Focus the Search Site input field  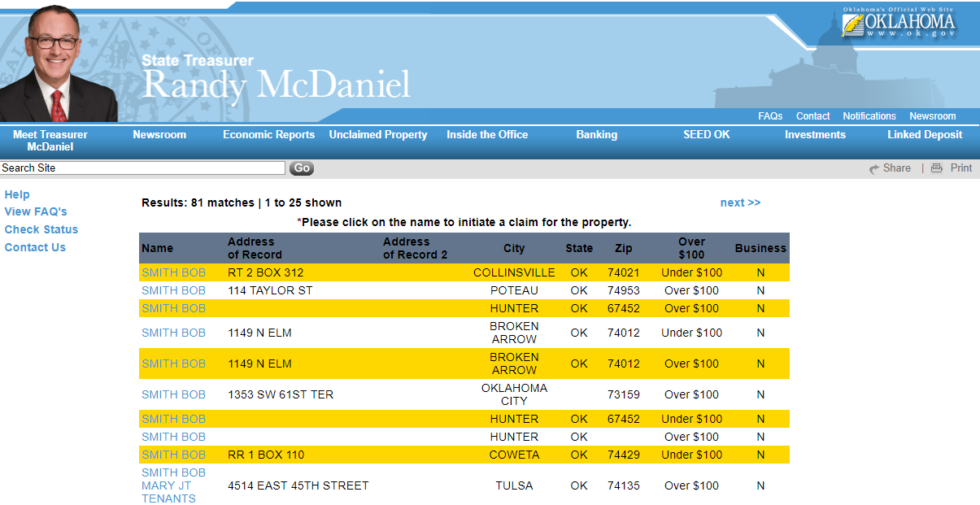click(142, 168)
